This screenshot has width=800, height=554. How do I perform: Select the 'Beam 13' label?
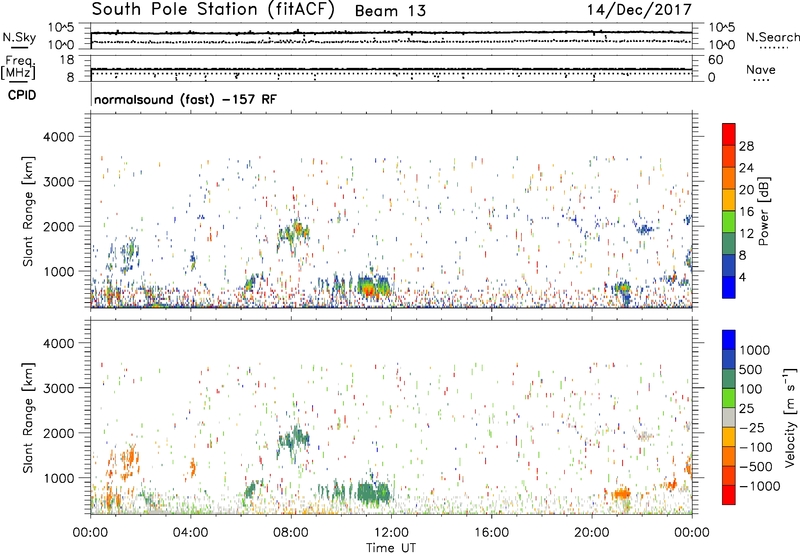[390, 11]
